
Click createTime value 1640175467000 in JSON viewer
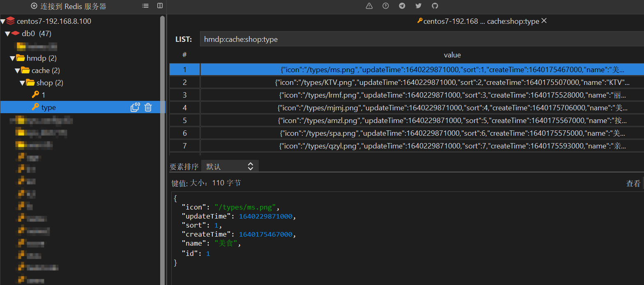pos(265,234)
